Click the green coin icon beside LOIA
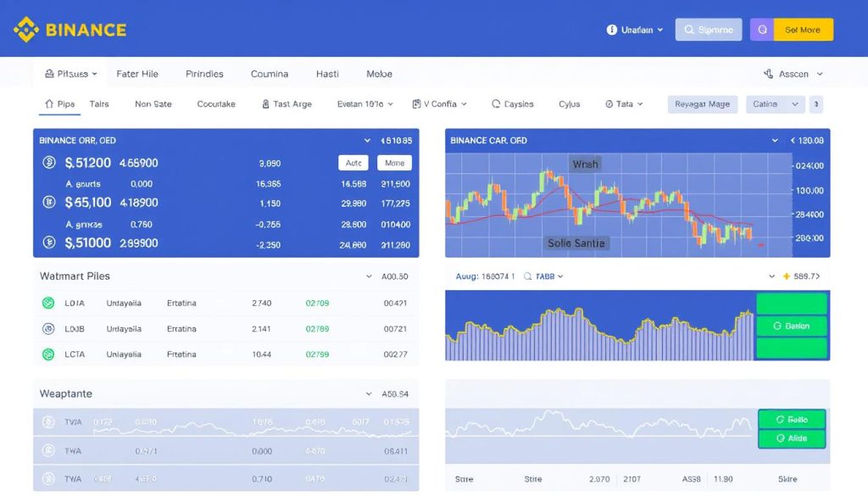This screenshot has height=496, width=868. click(48, 303)
